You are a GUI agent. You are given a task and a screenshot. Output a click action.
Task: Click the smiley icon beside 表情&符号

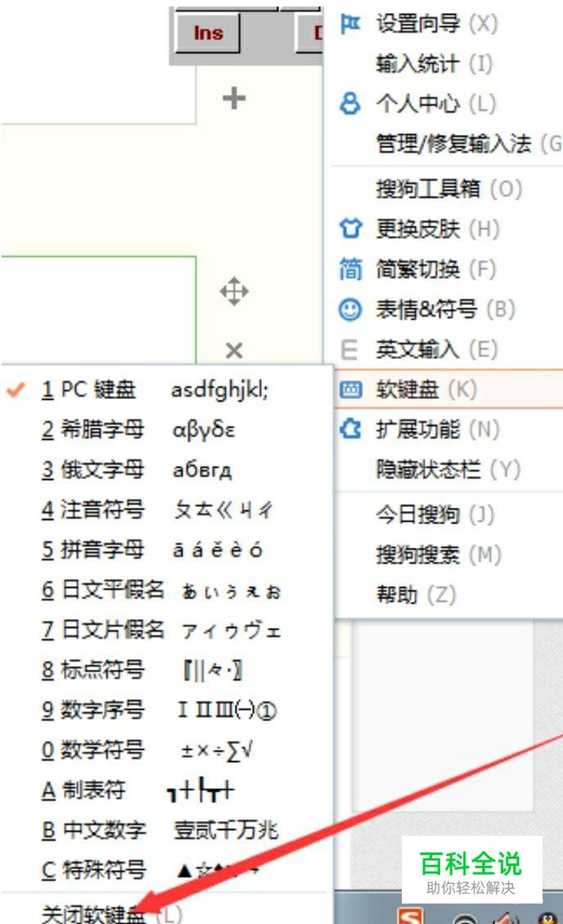[x=350, y=309]
